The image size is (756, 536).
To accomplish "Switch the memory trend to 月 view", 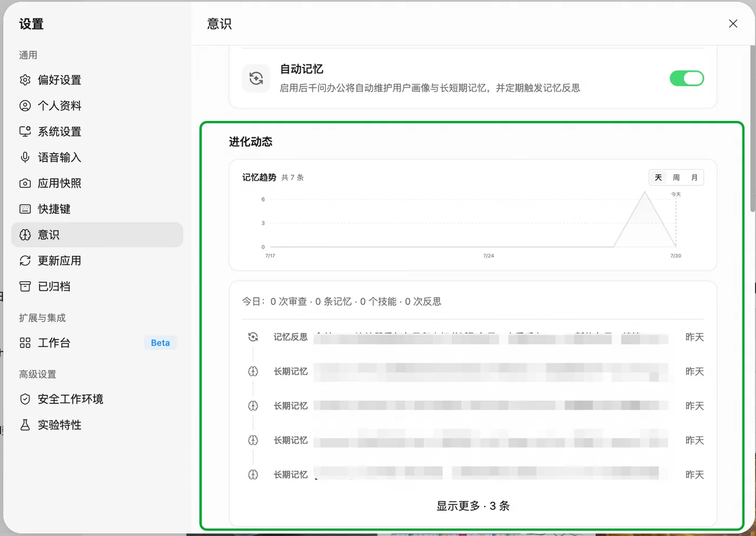I will point(694,178).
